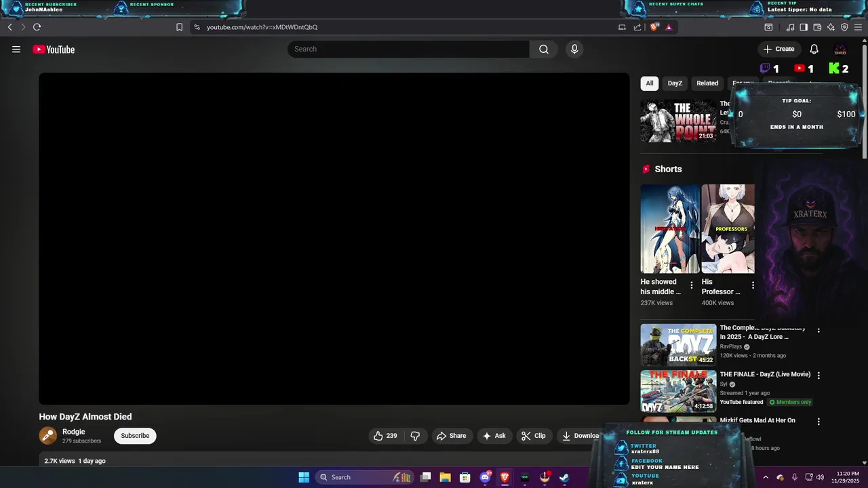Click the Clip button

534,436
